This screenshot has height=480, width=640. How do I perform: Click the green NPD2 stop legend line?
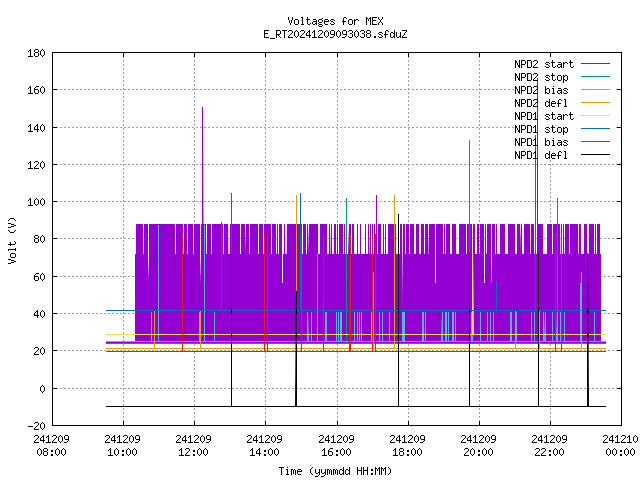coord(595,77)
